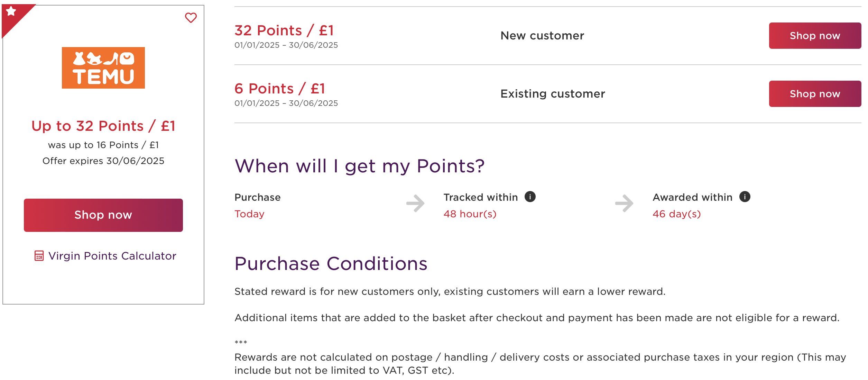Shop now as a New customer
Image resolution: width=868 pixels, height=380 pixels.
(815, 36)
